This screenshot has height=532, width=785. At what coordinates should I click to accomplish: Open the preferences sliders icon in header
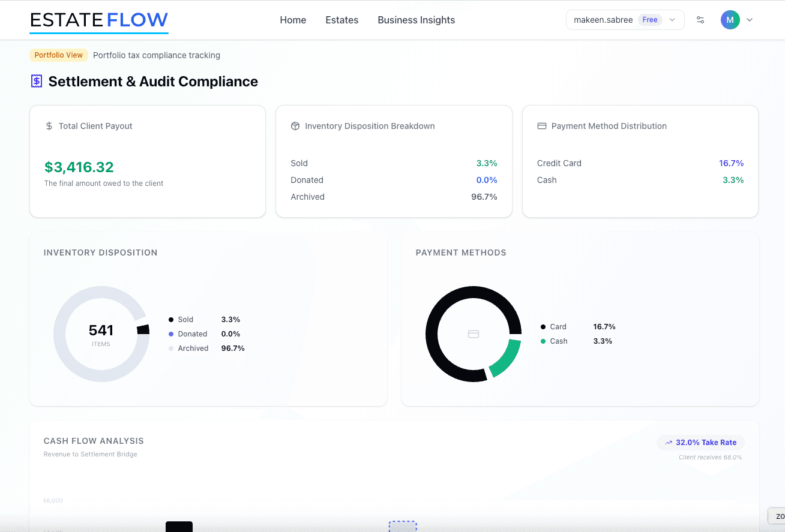pos(700,20)
